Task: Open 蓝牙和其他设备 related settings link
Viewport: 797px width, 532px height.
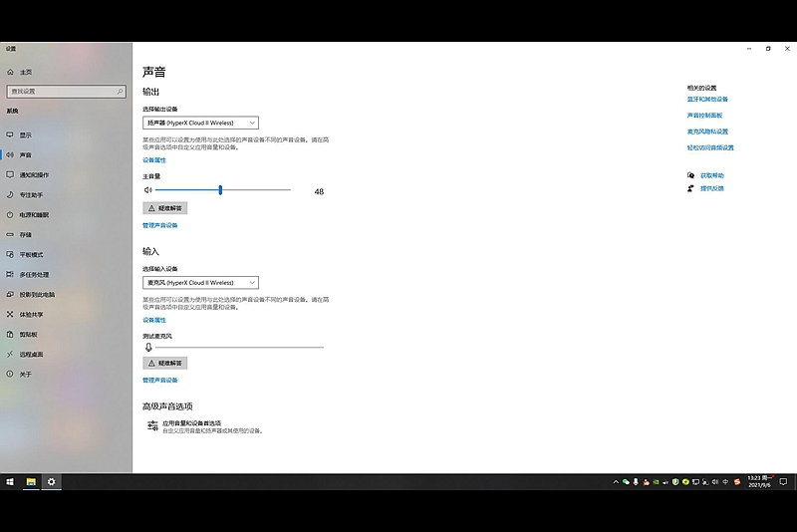Action: coord(707,99)
